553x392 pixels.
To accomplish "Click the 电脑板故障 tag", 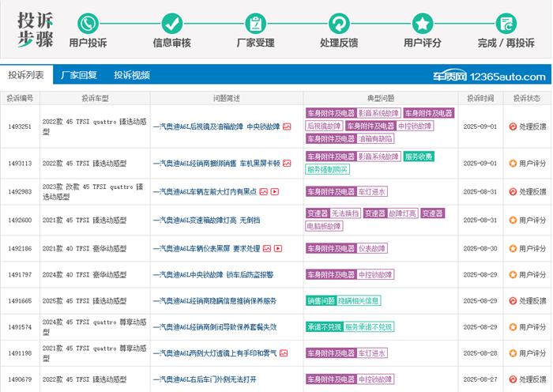I will coord(324,226).
